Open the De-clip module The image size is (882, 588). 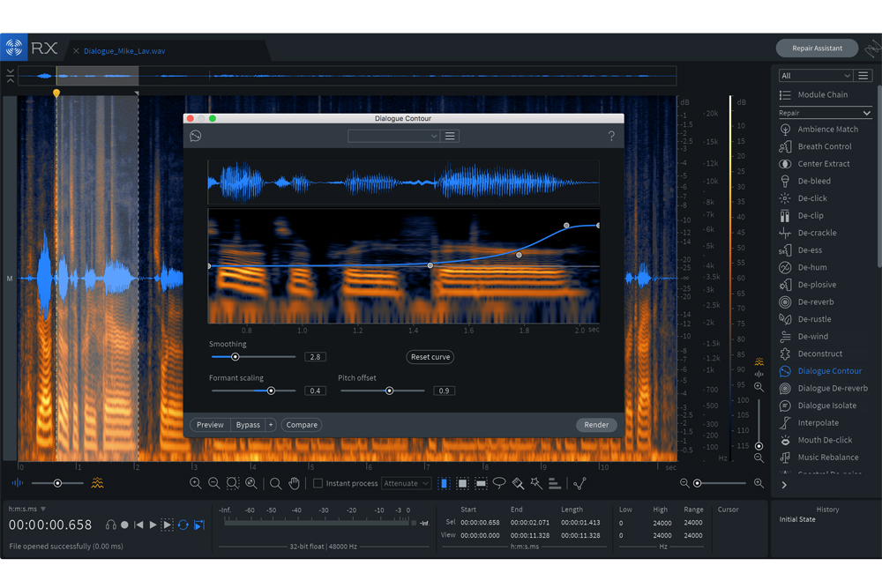tap(802, 216)
